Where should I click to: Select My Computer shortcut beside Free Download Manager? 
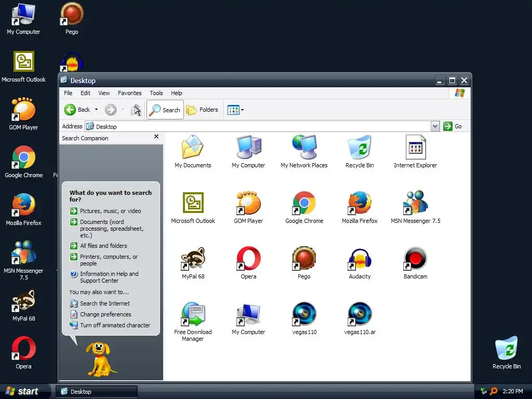click(x=248, y=314)
